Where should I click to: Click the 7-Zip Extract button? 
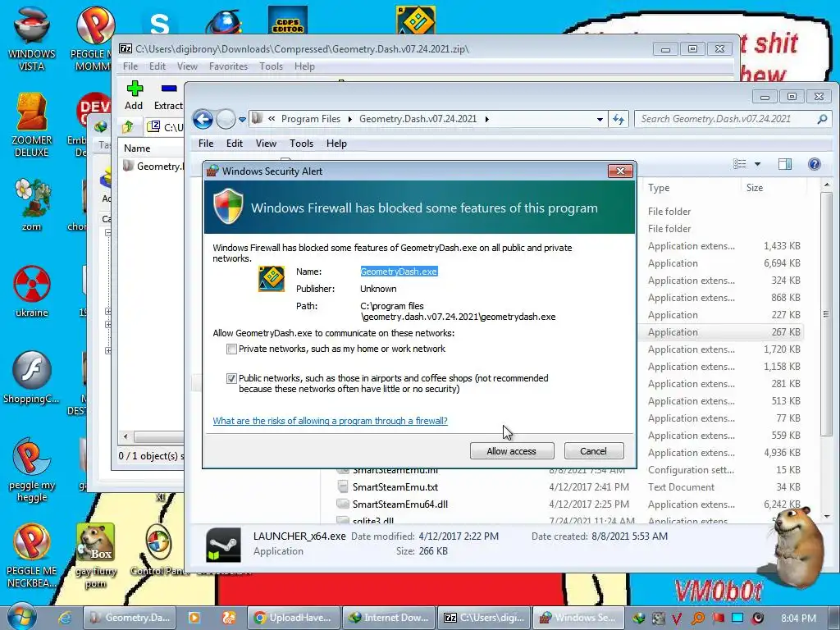[x=168, y=96]
